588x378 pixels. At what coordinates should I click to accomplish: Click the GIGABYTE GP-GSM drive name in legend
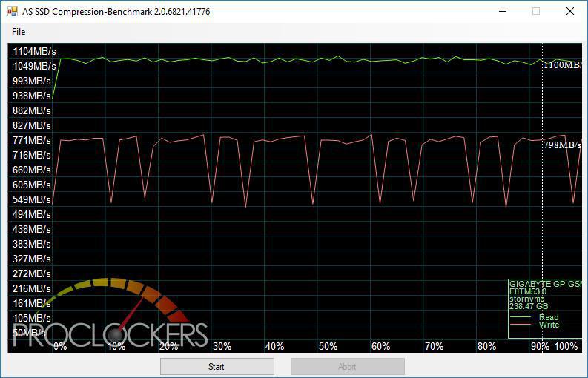point(546,285)
